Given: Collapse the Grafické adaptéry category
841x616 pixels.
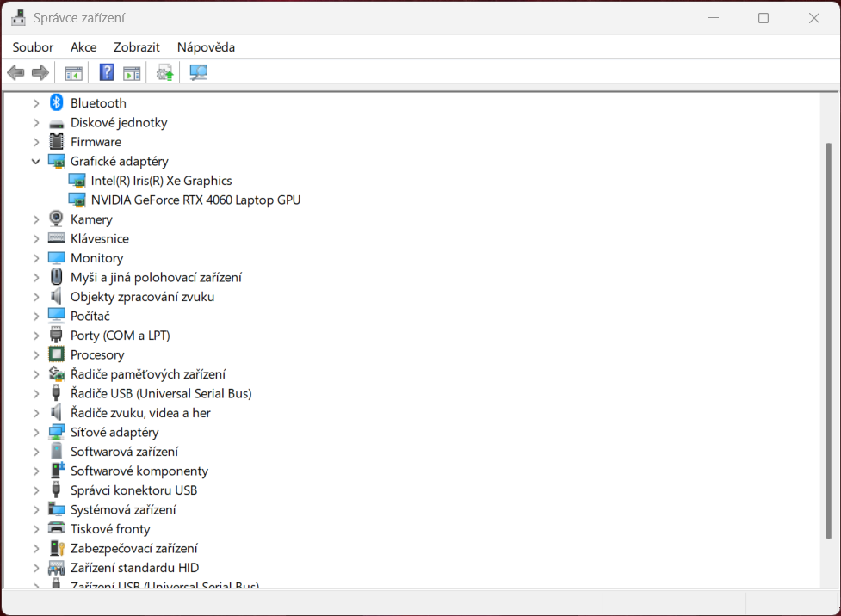Looking at the screenshot, I should [x=36, y=161].
